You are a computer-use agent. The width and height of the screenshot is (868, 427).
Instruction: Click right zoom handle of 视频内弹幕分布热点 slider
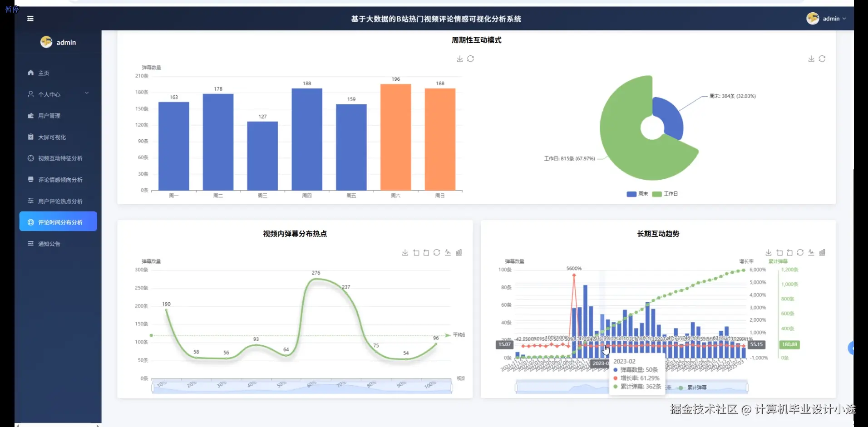452,388
